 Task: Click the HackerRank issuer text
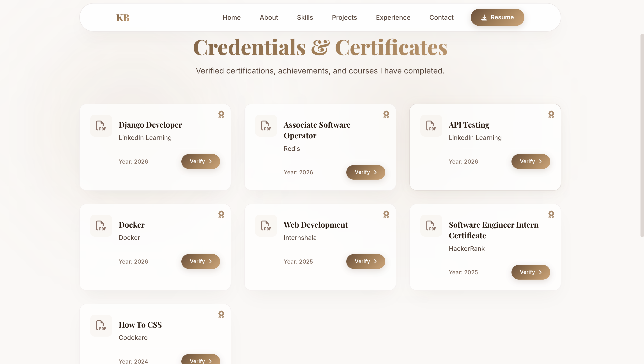point(467,249)
